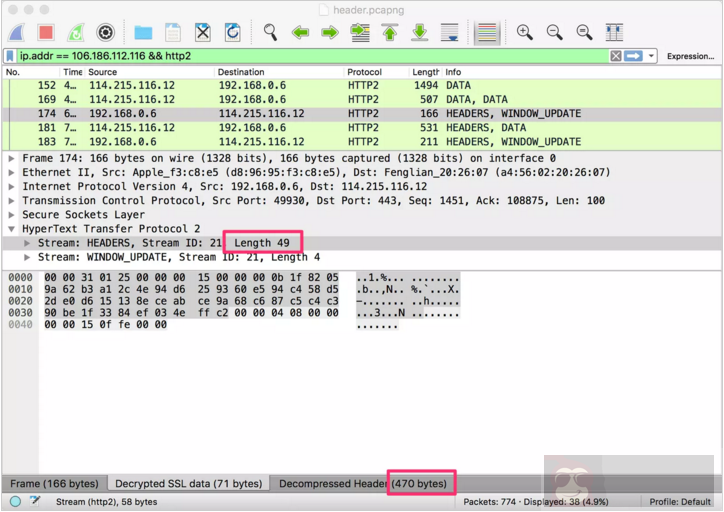The image size is (724, 512).
Task: Stop the running capture with red square
Action: pyautogui.click(x=46, y=33)
